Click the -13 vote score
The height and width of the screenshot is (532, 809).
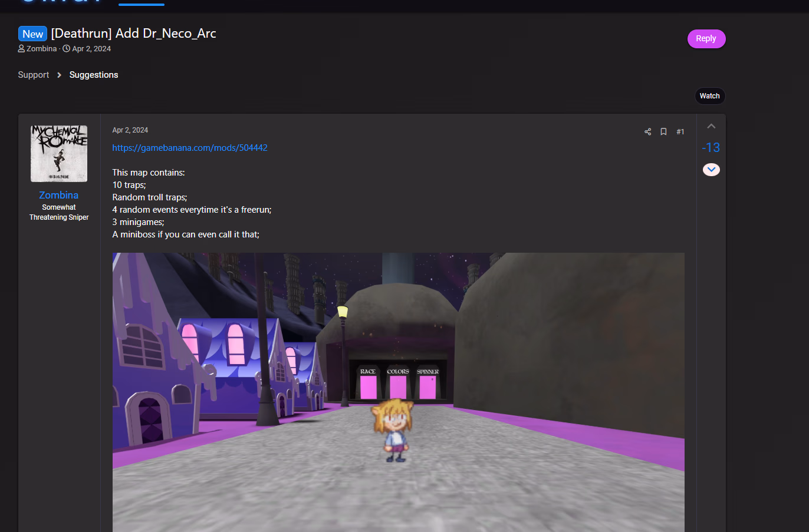coord(711,148)
